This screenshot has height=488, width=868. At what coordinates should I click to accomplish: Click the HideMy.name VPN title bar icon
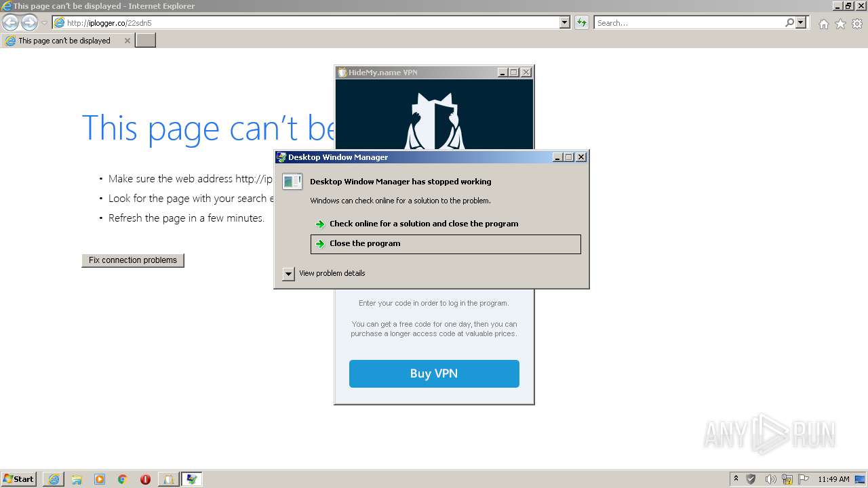342,73
